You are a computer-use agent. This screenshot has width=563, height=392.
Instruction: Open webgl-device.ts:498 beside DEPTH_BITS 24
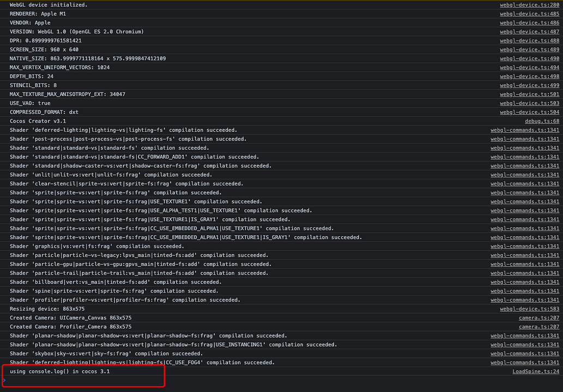click(529, 76)
